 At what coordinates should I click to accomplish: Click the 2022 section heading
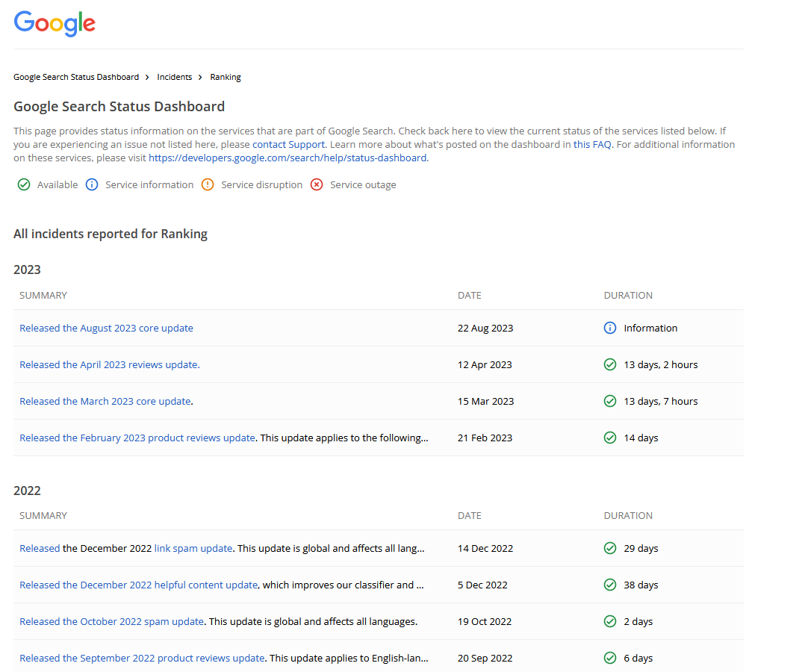(27, 491)
